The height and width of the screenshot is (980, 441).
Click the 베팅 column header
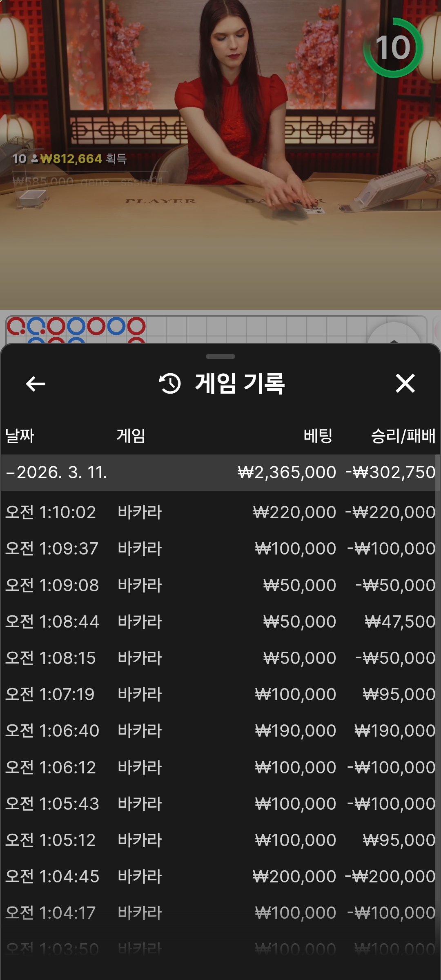pos(318,436)
